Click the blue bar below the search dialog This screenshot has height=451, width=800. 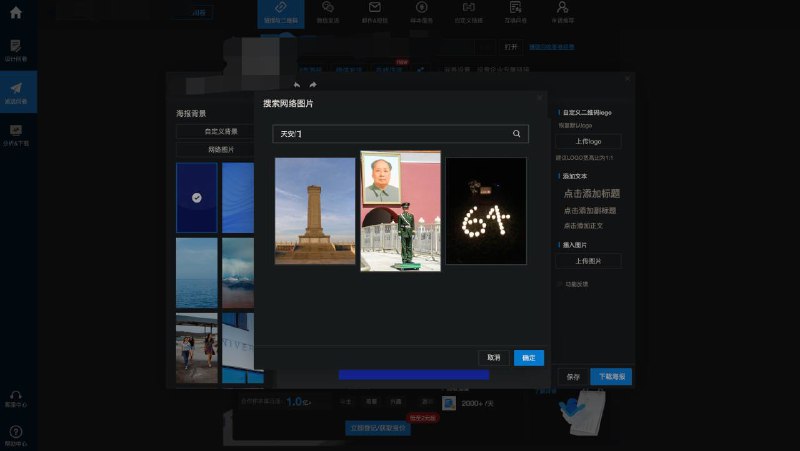click(x=414, y=375)
